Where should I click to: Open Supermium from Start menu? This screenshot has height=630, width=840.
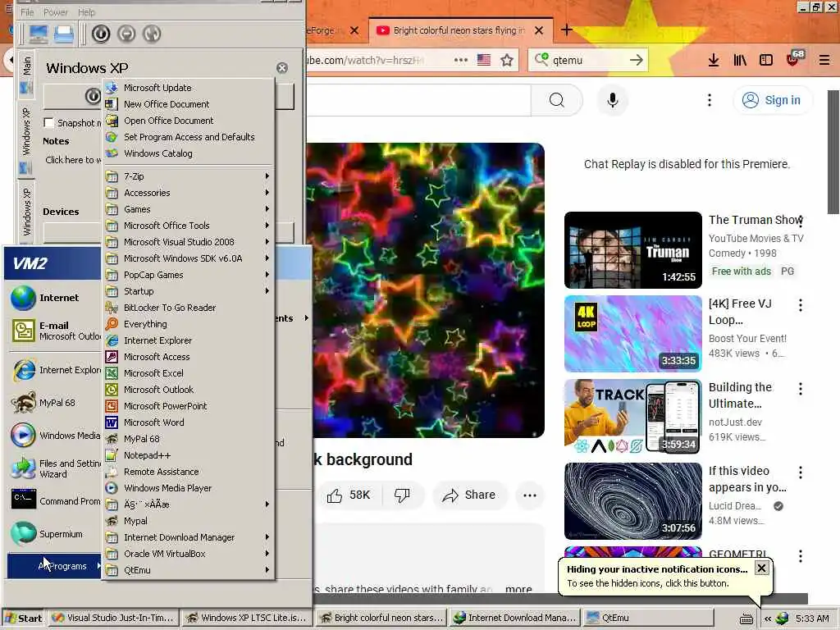(53, 533)
